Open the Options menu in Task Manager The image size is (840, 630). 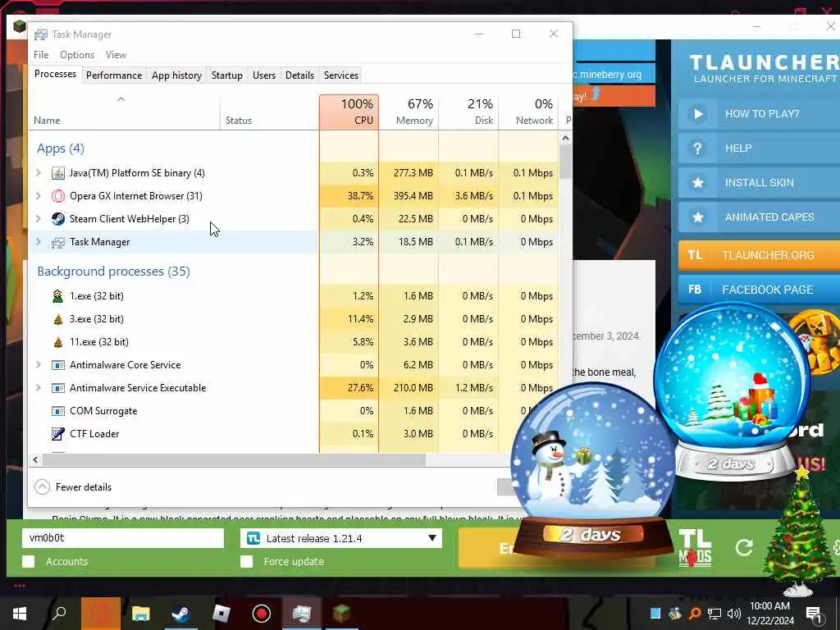coord(77,55)
